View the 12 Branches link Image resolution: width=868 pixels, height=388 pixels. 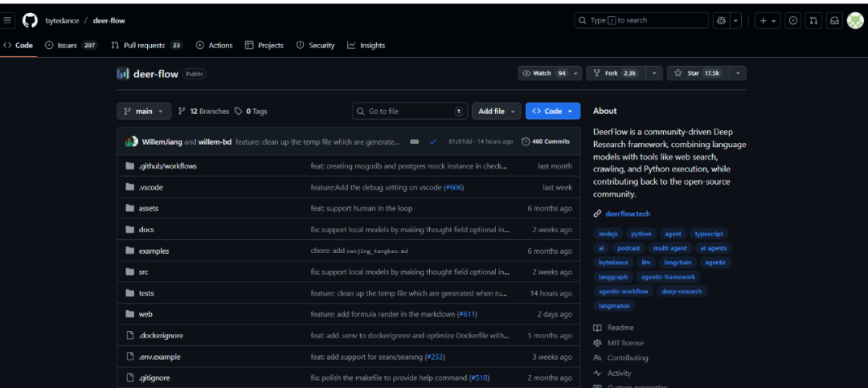pyautogui.click(x=203, y=111)
